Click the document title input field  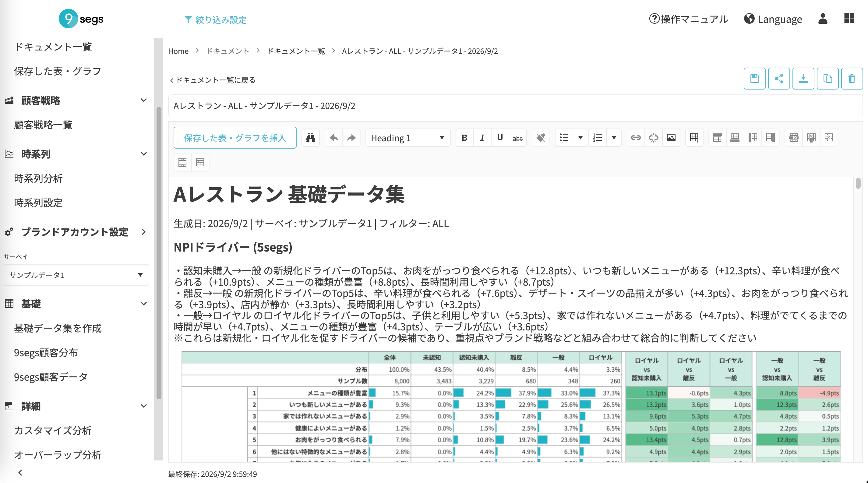tap(515, 106)
